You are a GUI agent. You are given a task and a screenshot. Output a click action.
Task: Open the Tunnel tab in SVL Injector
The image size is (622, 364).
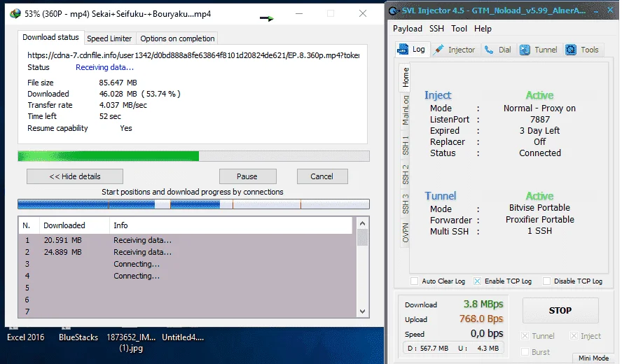tap(539, 50)
